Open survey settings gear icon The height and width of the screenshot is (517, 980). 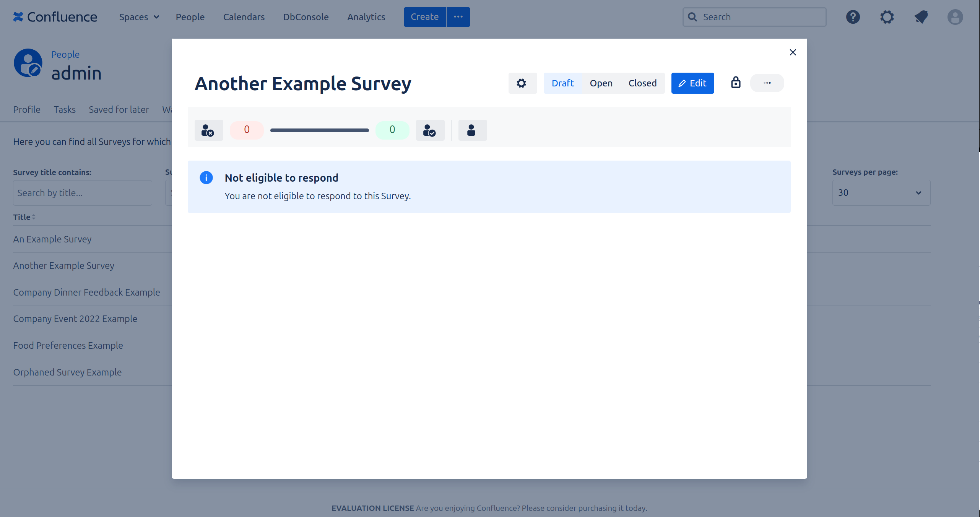coord(522,83)
